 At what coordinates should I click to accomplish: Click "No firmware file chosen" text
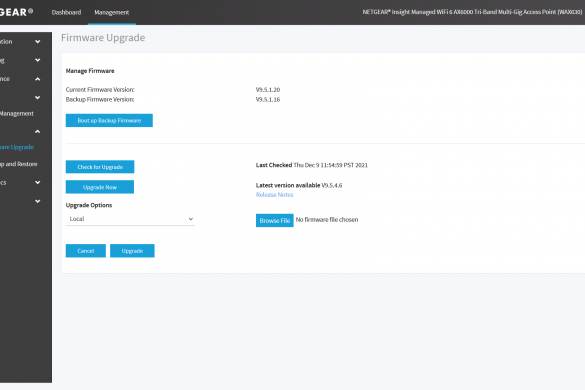point(327,220)
